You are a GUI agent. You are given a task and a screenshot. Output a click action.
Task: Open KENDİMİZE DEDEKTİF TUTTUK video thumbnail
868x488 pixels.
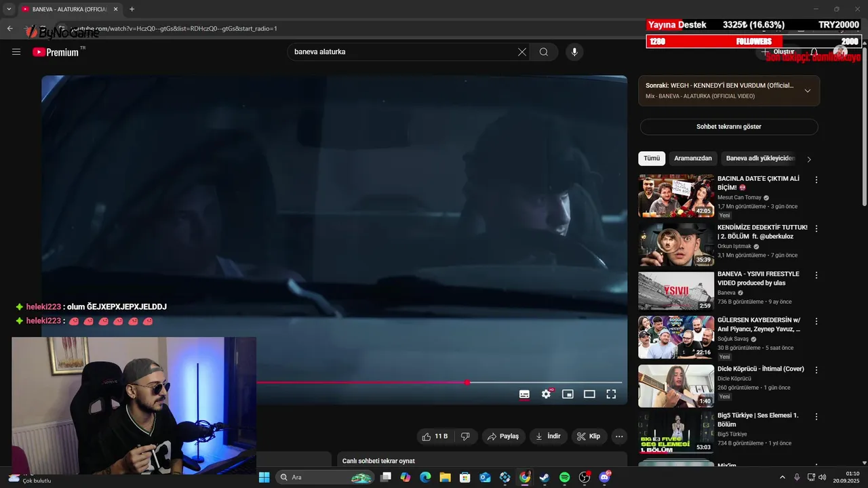pyautogui.click(x=676, y=245)
